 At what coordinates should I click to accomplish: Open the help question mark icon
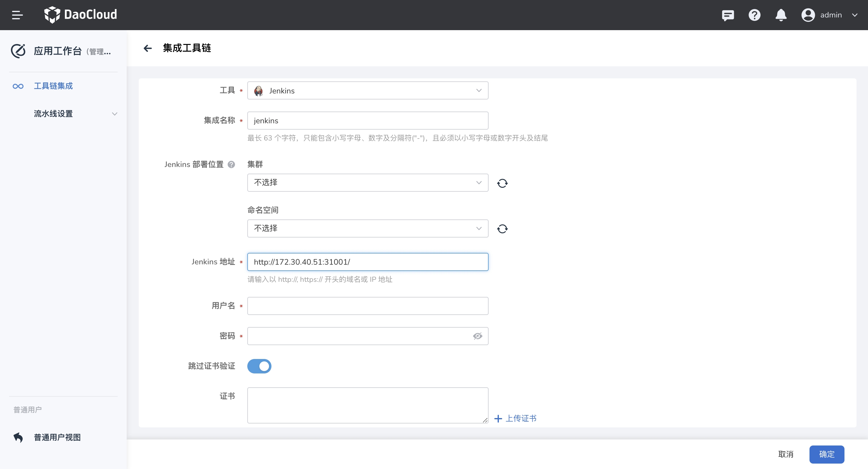[754, 15]
